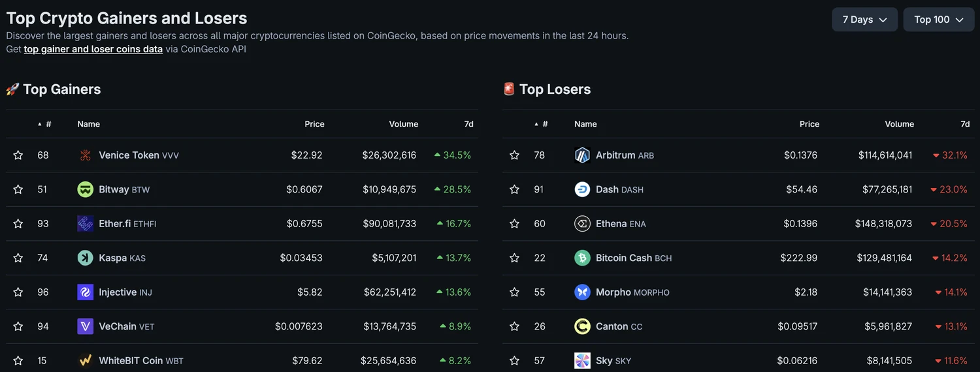
Task: Open the Arbitrum ARB page
Action: tap(625, 155)
